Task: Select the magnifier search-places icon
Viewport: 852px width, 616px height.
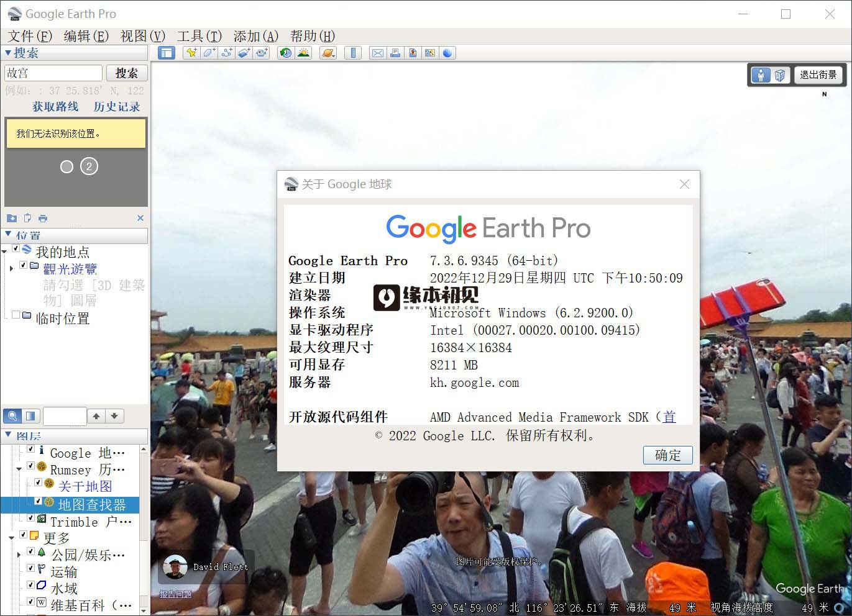Action: (12, 415)
